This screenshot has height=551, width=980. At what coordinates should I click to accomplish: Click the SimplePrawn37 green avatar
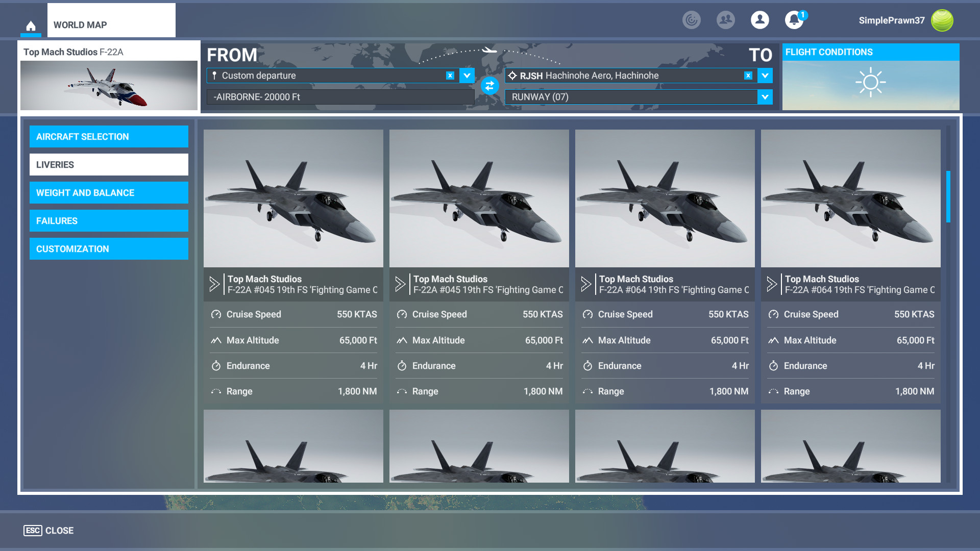942,20
